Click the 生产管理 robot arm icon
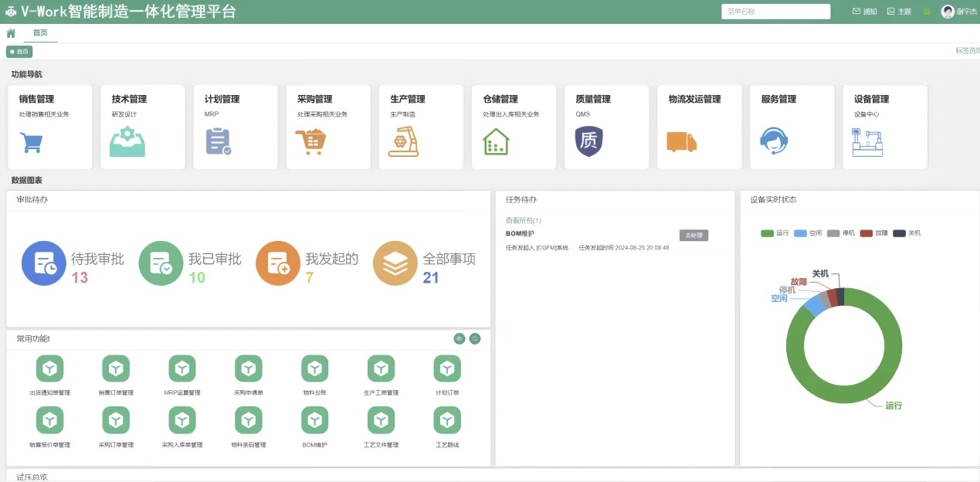Viewport: 980px width, 482px height. click(403, 143)
